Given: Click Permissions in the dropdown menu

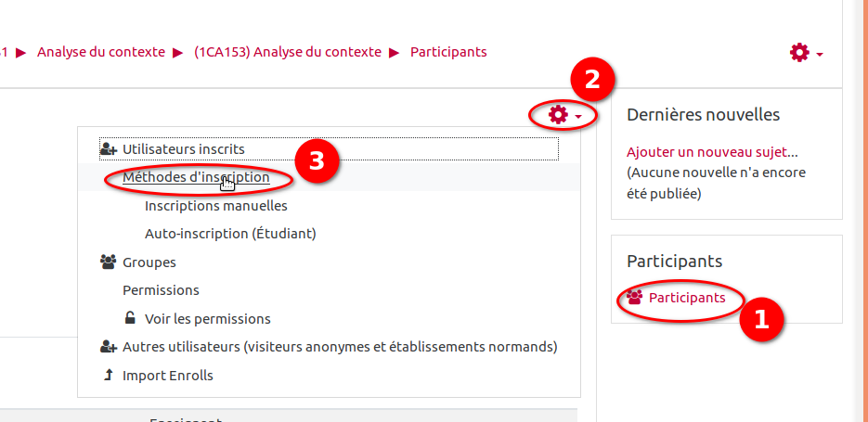Looking at the screenshot, I should click(161, 290).
